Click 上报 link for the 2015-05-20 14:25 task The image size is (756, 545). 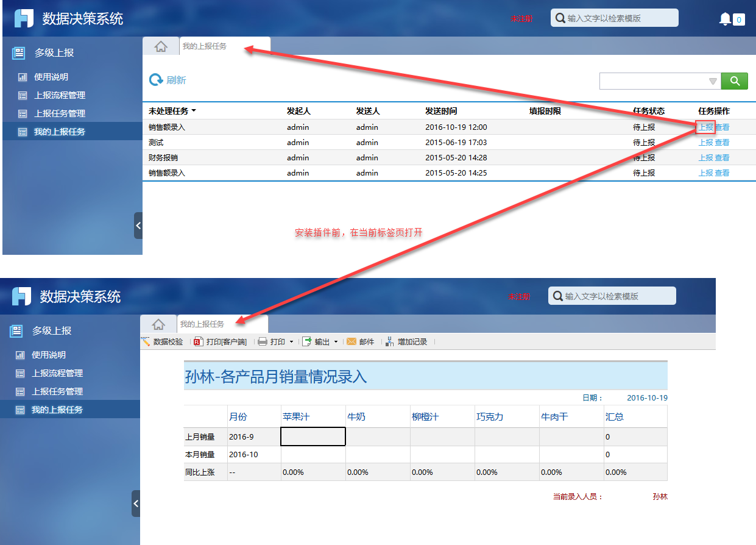click(705, 173)
